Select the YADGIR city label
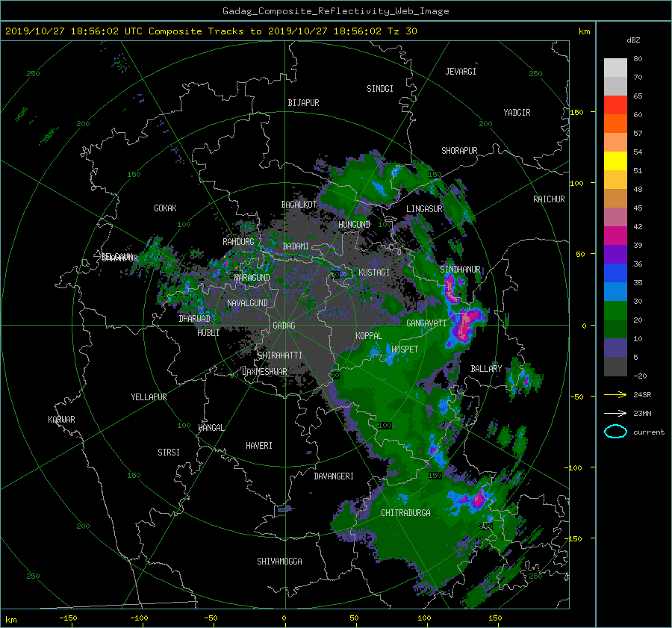 point(517,113)
